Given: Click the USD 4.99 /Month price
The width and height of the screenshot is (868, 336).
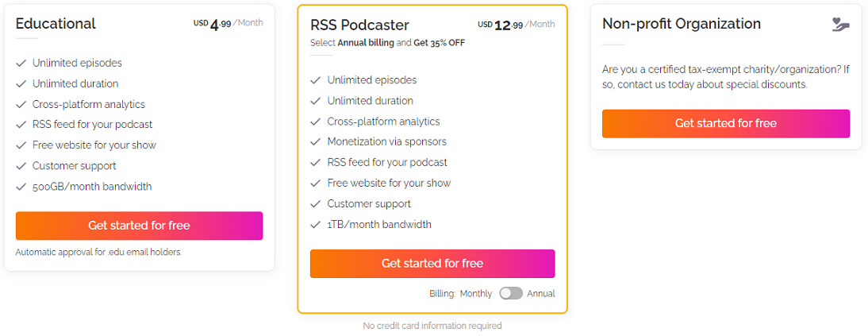Looking at the screenshot, I should click(x=228, y=23).
